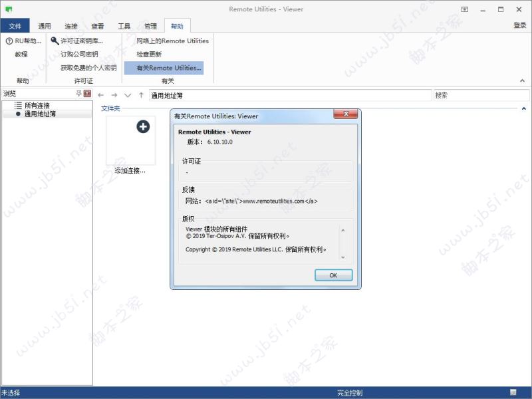Switch to the 连接 ribbon tab
This screenshot has height=399, width=532.
pyautogui.click(x=71, y=26)
